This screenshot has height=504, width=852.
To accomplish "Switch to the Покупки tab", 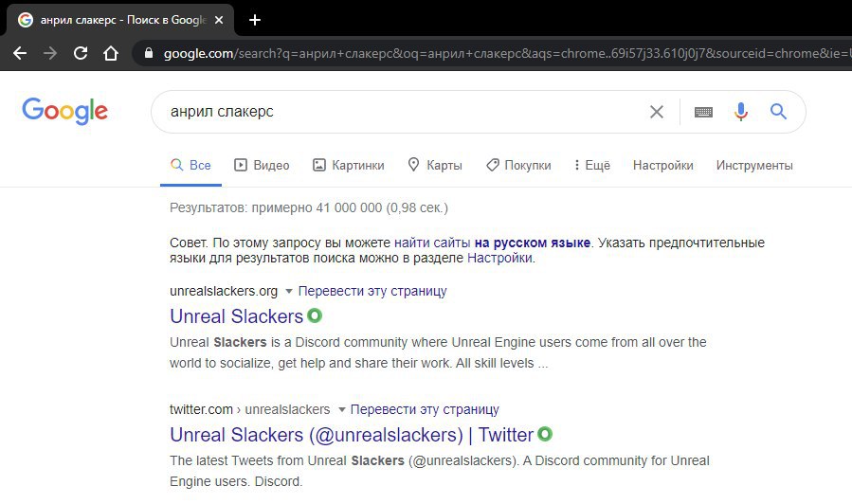I will (x=518, y=165).
